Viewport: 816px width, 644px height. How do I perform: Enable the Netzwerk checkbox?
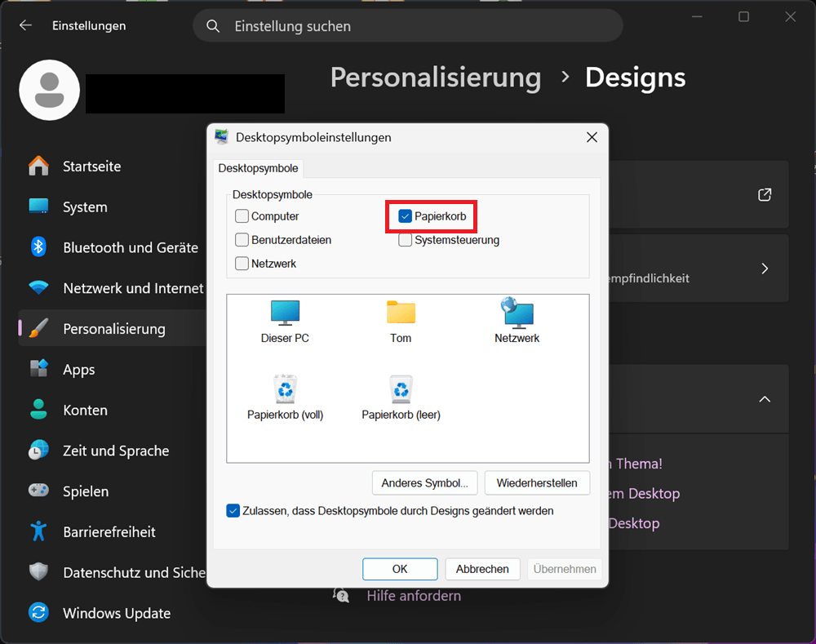pyautogui.click(x=242, y=264)
